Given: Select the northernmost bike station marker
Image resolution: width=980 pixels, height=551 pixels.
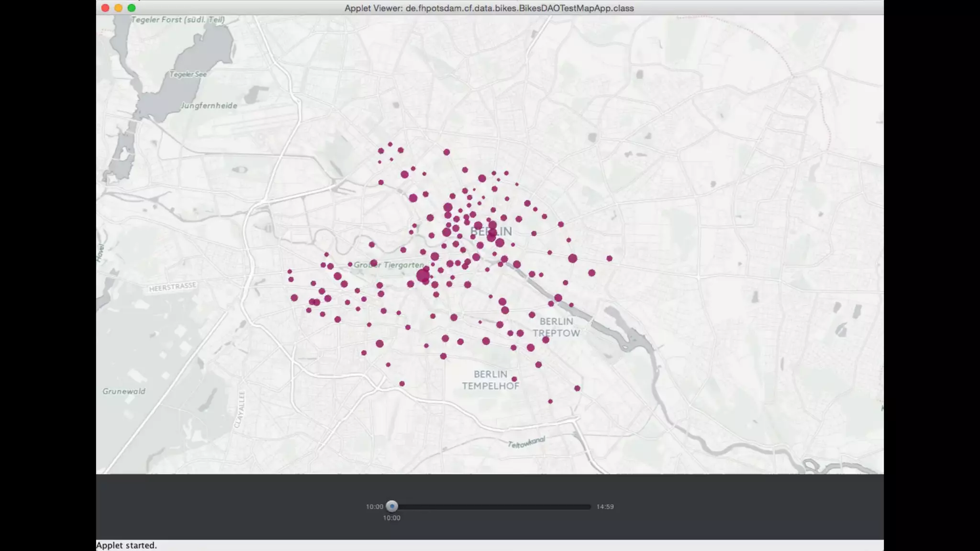Looking at the screenshot, I should click(390, 144).
